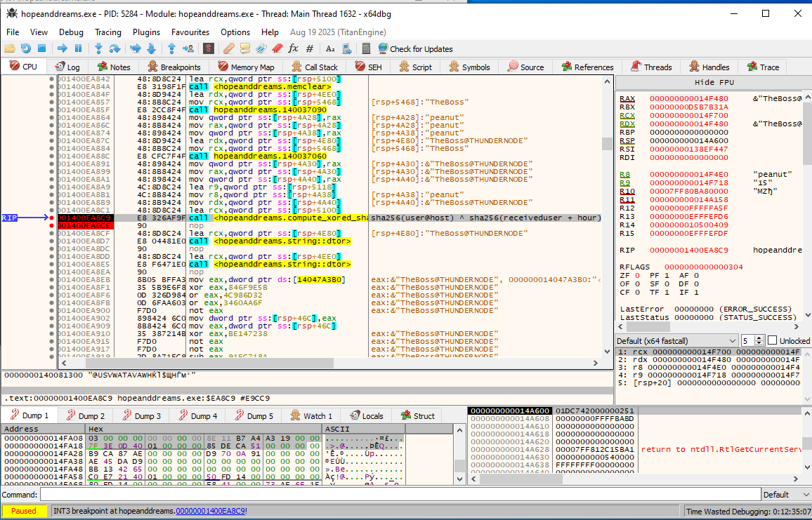Viewport: 812px width, 520px height.
Task: Click the Step Over icon
Action: coord(114,48)
